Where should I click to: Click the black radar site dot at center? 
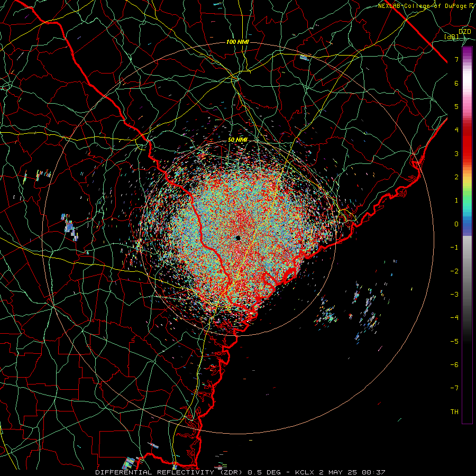[238, 238]
